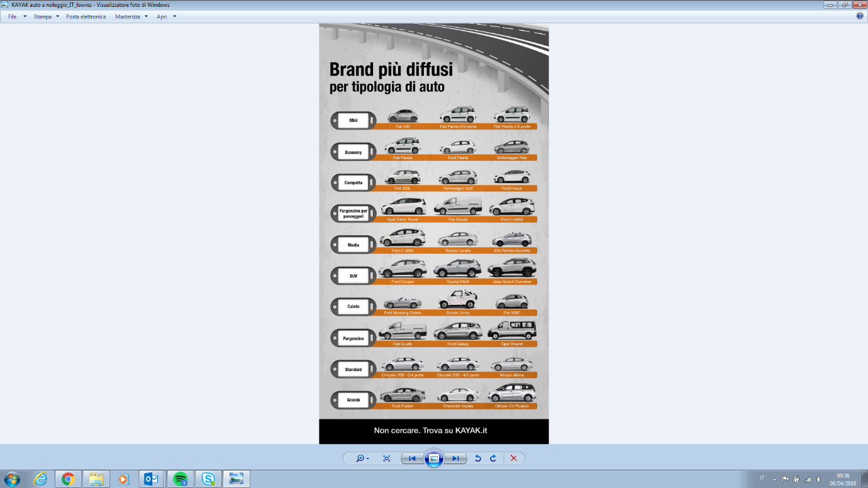Open the network signal tray icon

click(808, 479)
